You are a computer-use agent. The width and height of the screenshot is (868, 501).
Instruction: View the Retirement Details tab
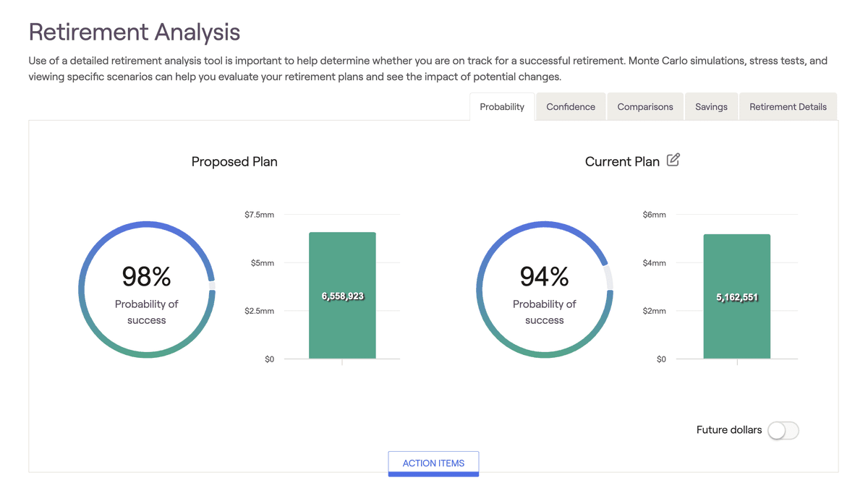tap(788, 106)
